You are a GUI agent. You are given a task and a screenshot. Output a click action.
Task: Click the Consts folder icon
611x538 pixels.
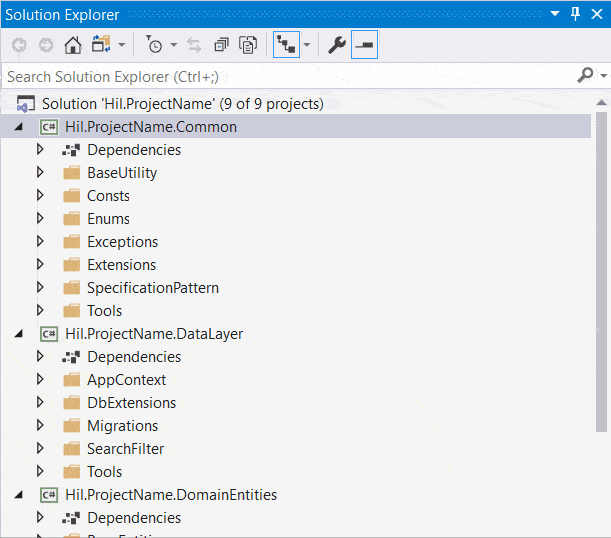(x=72, y=196)
